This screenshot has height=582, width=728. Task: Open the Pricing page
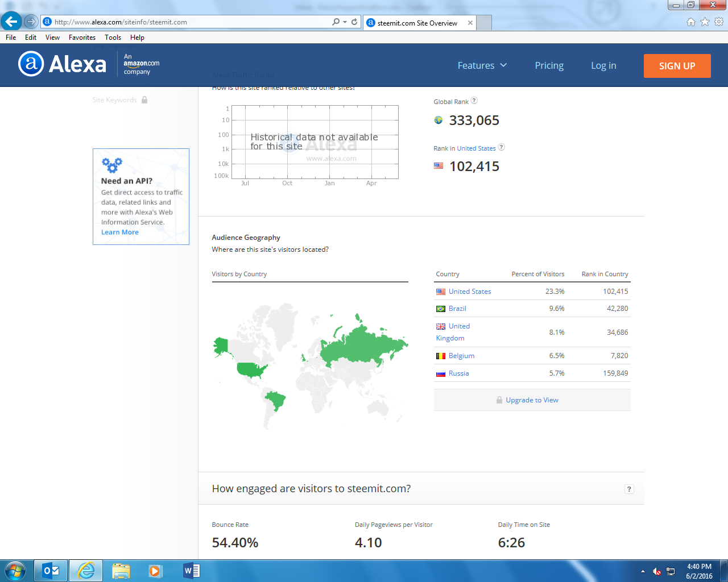click(549, 65)
